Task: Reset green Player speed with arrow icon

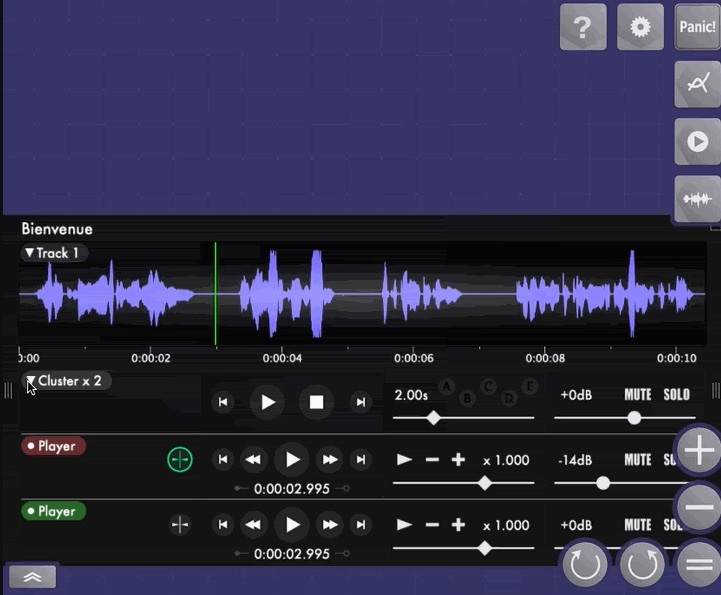Action: [404, 525]
